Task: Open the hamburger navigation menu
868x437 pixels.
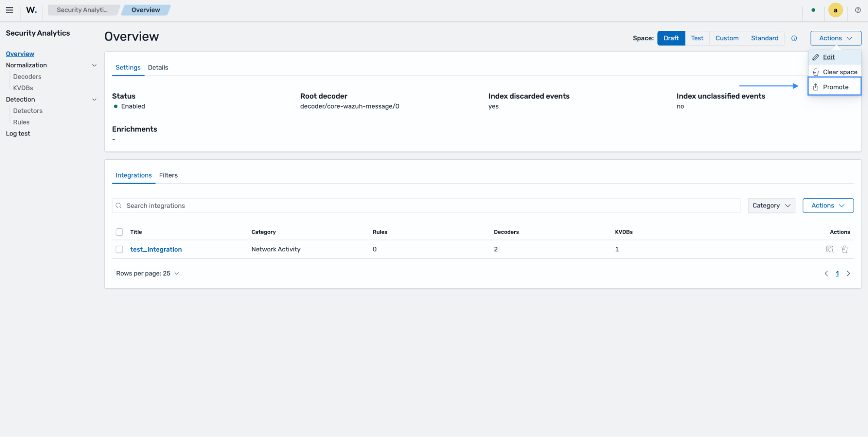Action: pos(9,10)
